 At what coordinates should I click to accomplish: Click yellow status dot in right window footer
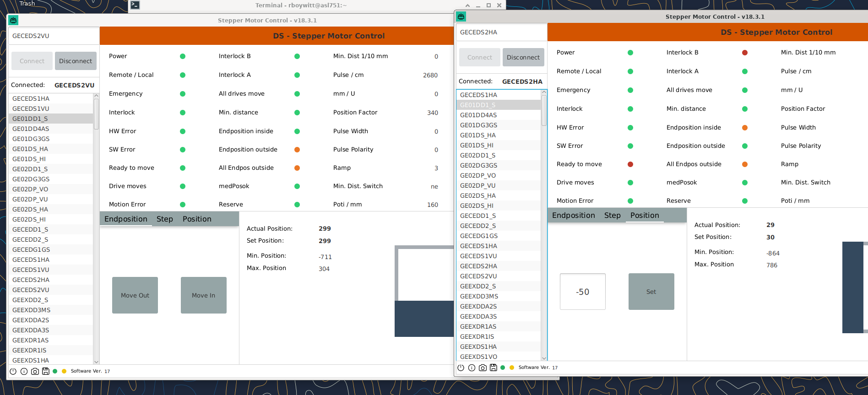coord(512,368)
